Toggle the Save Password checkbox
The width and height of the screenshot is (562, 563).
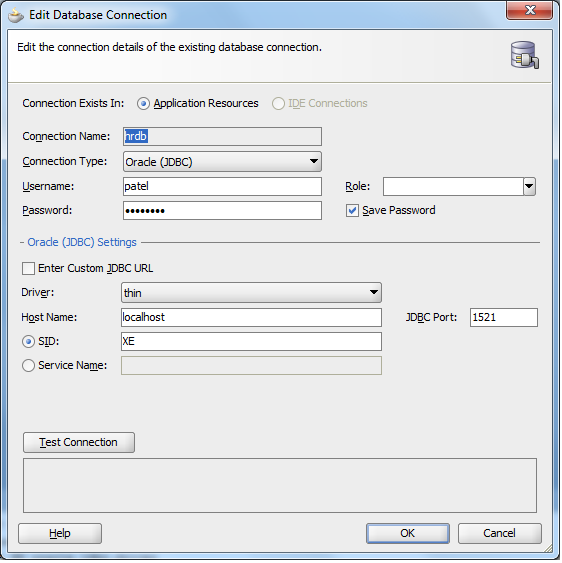pyautogui.click(x=352, y=211)
